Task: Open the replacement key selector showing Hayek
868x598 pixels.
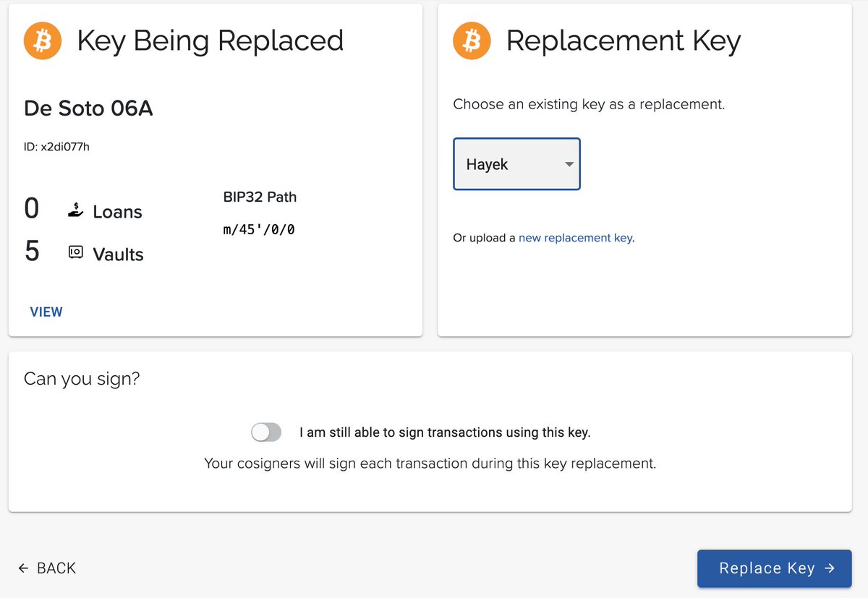Action: tap(516, 164)
